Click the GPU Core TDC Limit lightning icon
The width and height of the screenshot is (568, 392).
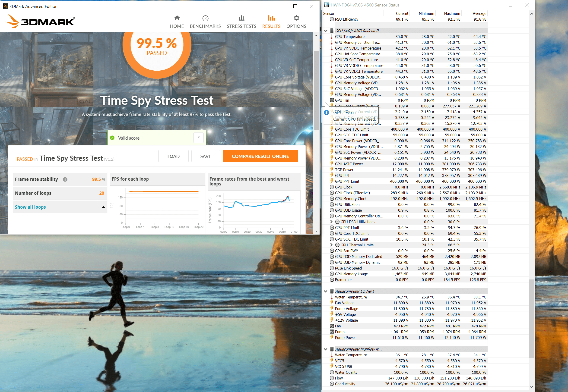(332, 129)
